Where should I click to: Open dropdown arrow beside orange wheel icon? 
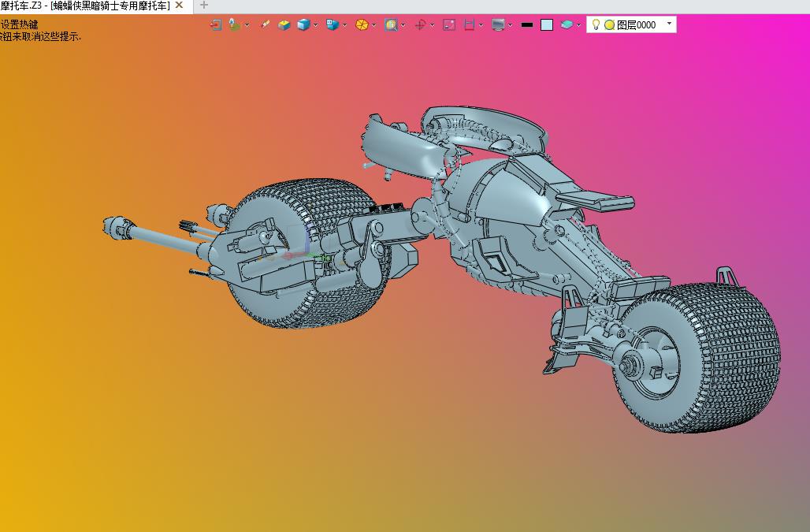(x=373, y=24)
